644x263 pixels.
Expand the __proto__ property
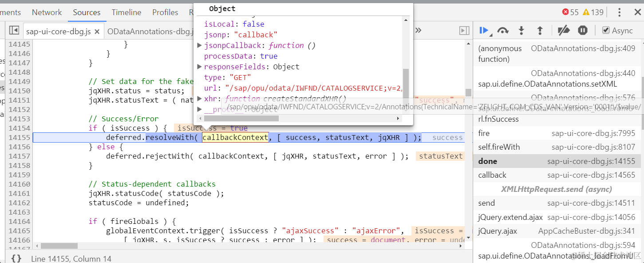pyautogui.click(x=199, y=109)
